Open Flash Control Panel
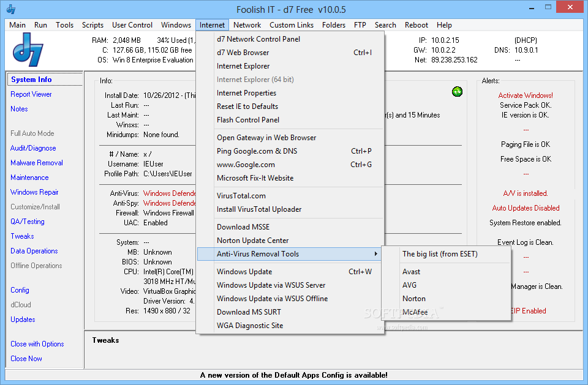Viewport: 588px width, 385px height. click(290, 120)
